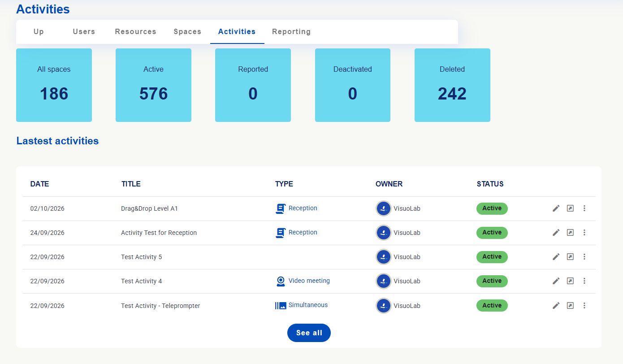Select the Activities tab

(237, 32)
